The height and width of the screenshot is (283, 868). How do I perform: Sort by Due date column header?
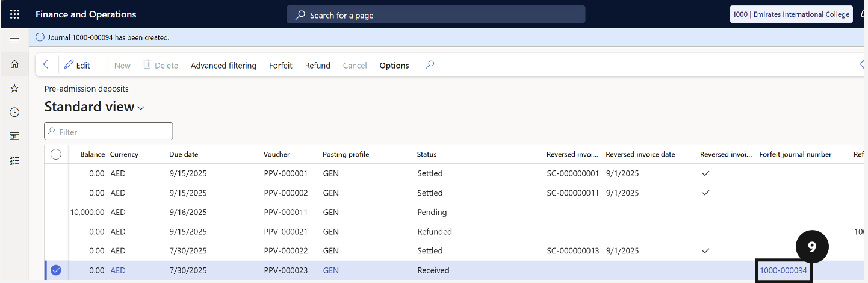pos(184,154)
